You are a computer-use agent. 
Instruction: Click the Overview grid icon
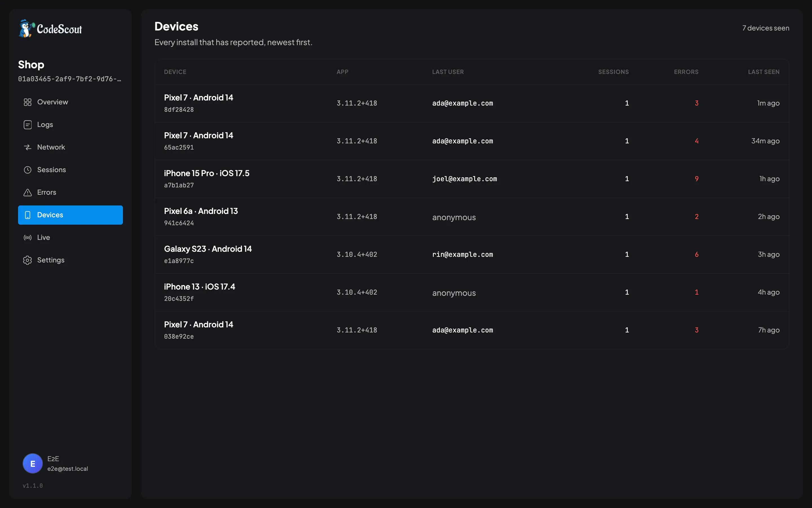point(28,102)
